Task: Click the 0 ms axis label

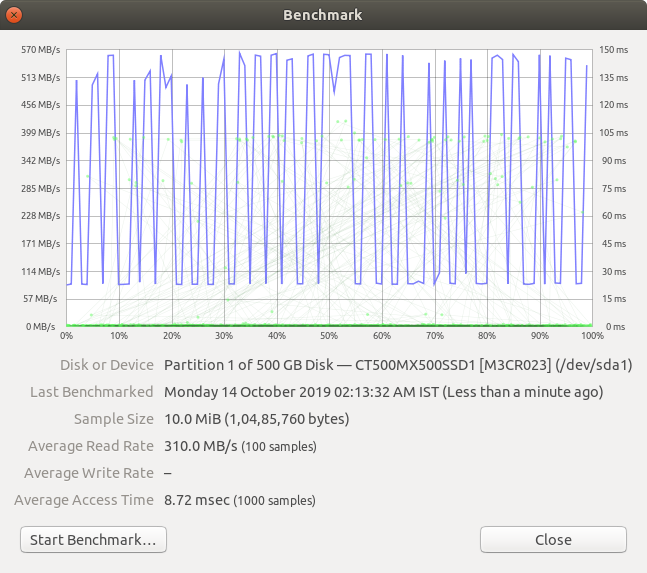Action: (x=615, y=327)
